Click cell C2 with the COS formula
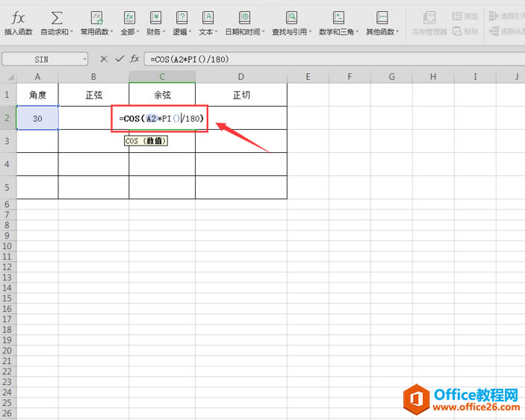Image resolution: width=525 pixels, height=420 pixels. pyautogui.click(x=161, y=119)
